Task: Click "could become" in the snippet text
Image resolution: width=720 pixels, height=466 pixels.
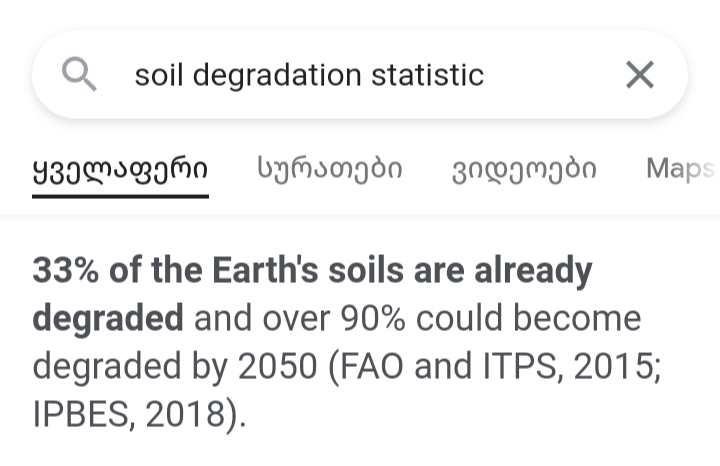Action: [x=528, y=319]
